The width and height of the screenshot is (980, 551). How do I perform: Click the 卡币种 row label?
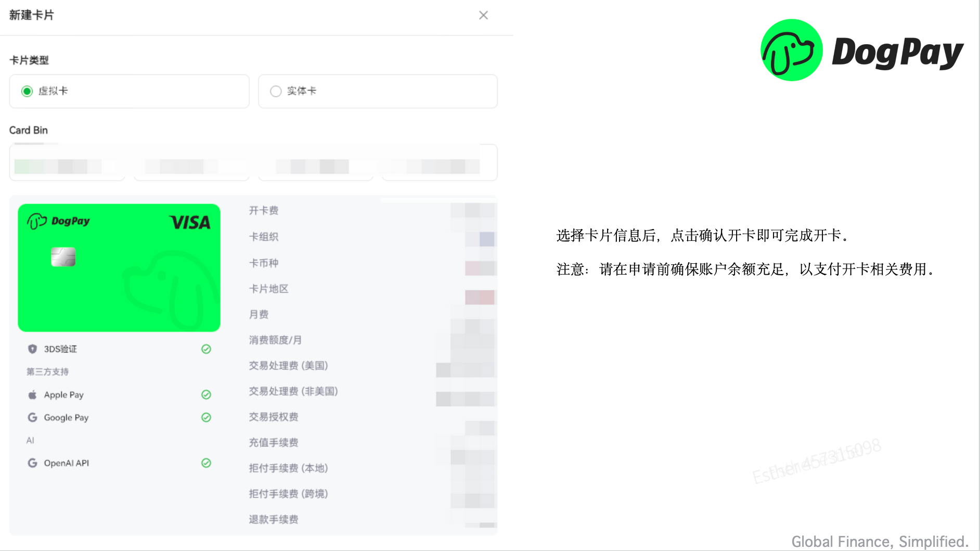(x=264, y=263)
